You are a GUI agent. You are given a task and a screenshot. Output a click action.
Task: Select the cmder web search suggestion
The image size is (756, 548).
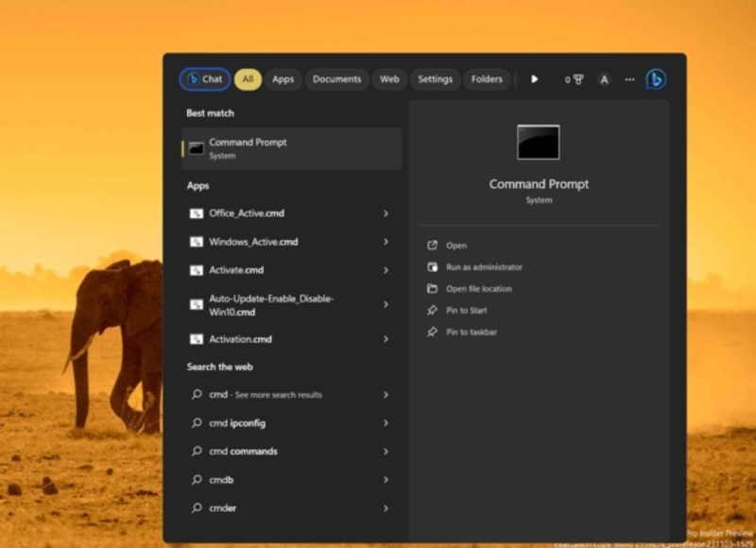(221, 508)
